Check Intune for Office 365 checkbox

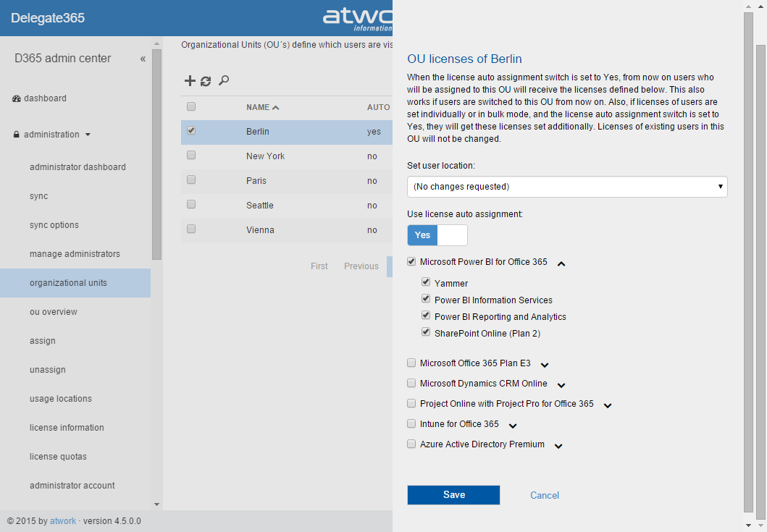[411, 423]
